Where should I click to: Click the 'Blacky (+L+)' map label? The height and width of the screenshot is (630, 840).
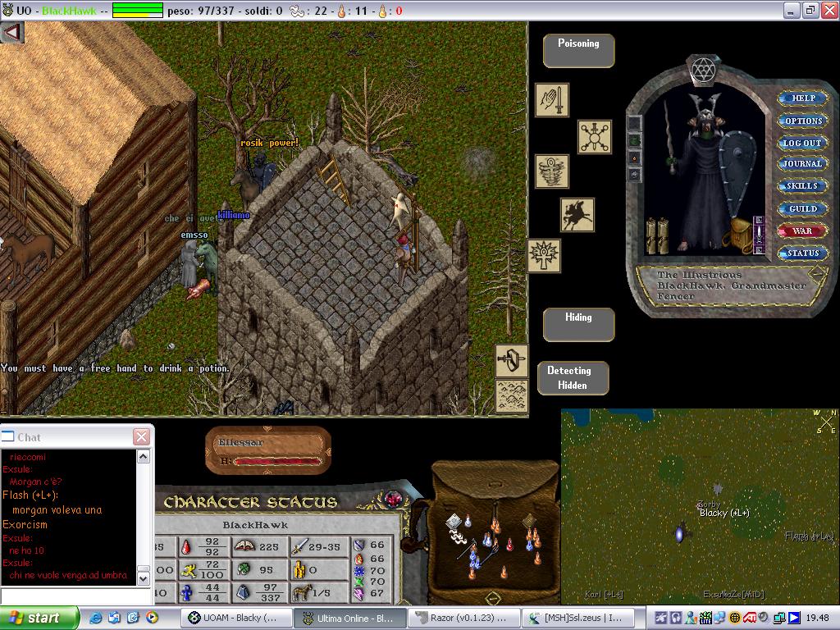(x=724, y=514)
